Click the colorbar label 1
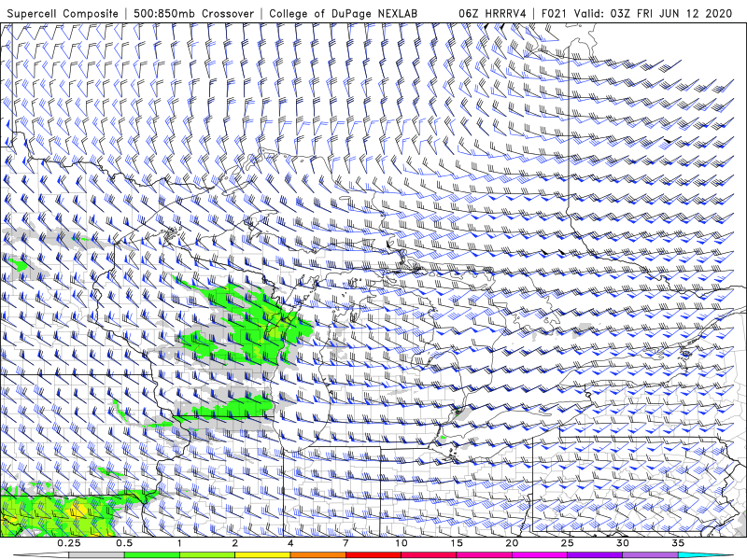The width and height of the screenshot is (747, 560). coord(179,543)
